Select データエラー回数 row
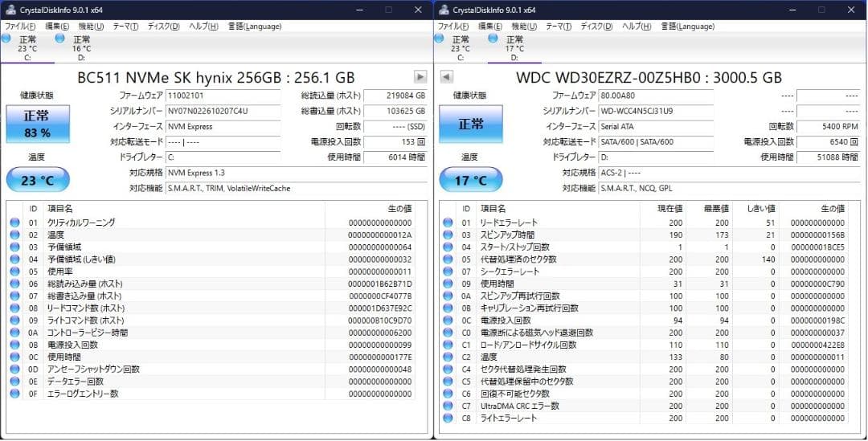Image resolution: width=868 pixels, height=441 pixels. pyautogui.click(x=211, y=382)
